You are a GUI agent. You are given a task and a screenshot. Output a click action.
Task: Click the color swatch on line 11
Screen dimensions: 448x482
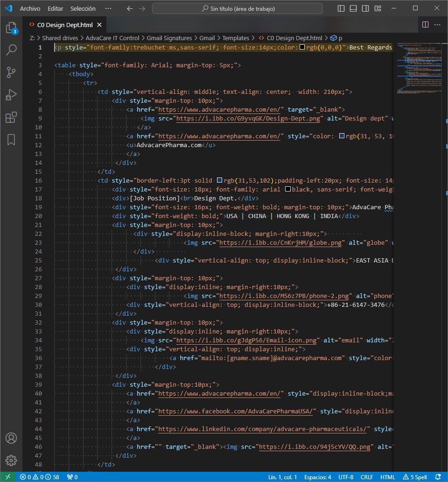(342, 136)
